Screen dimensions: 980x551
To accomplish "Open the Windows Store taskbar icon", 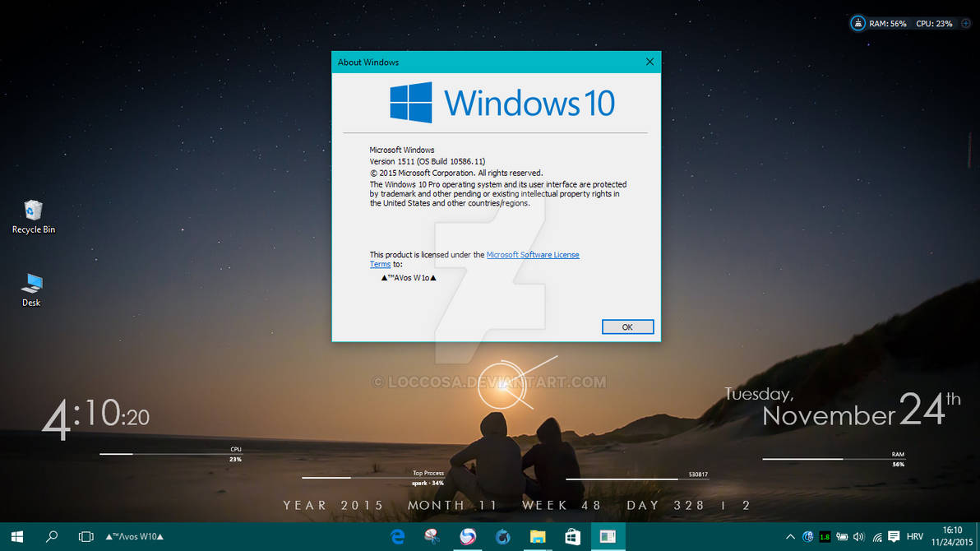I will click(572, 537).
